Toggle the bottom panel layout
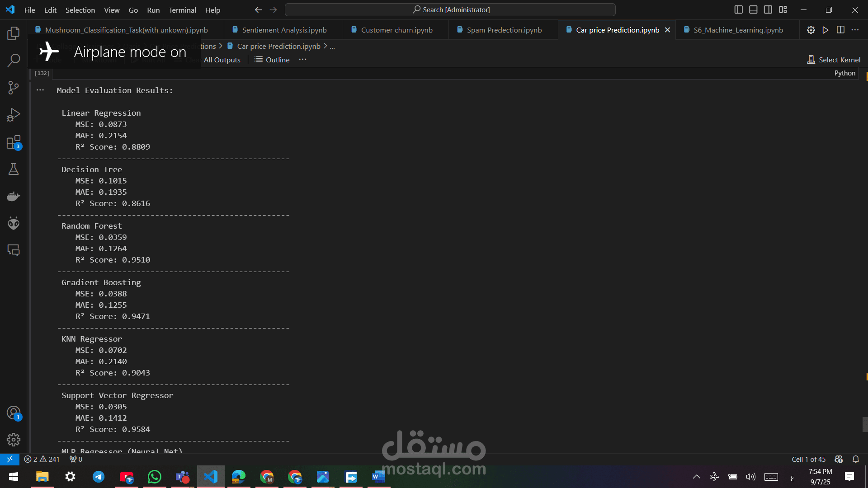The image size is (868, 488). [x=753, y=9]
